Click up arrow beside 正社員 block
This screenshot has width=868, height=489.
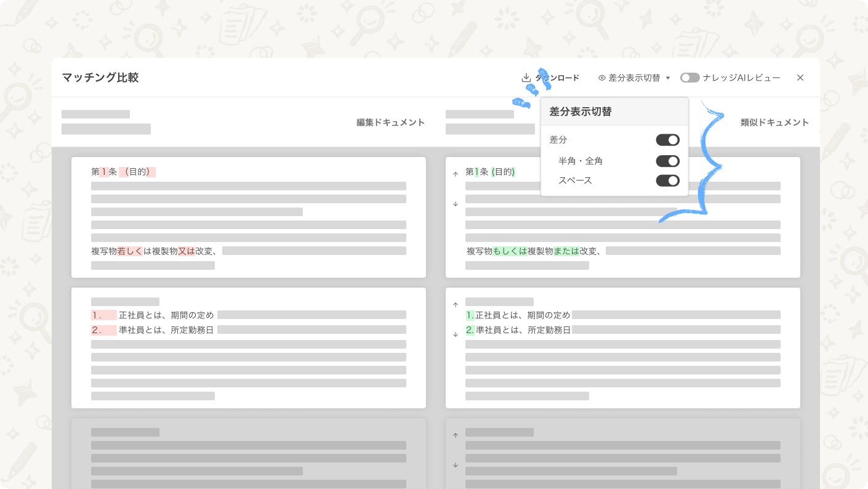(456, 305)
